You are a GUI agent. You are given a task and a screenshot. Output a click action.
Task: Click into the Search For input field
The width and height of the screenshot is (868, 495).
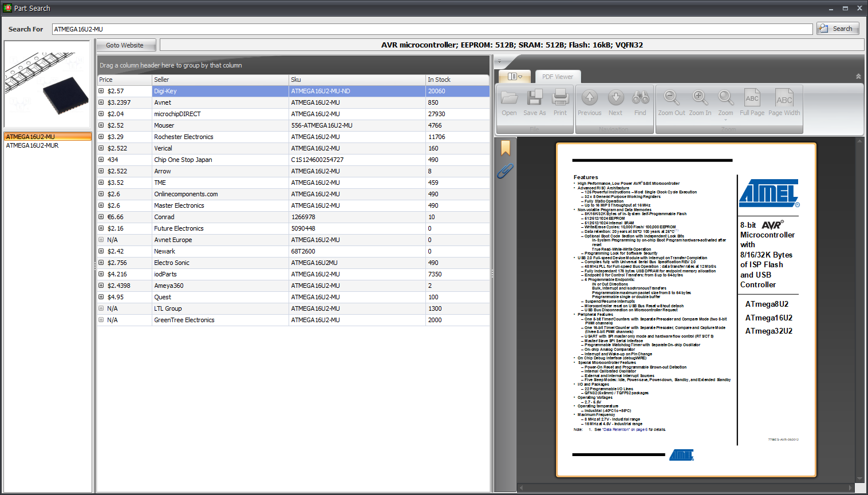pos(432,29)
